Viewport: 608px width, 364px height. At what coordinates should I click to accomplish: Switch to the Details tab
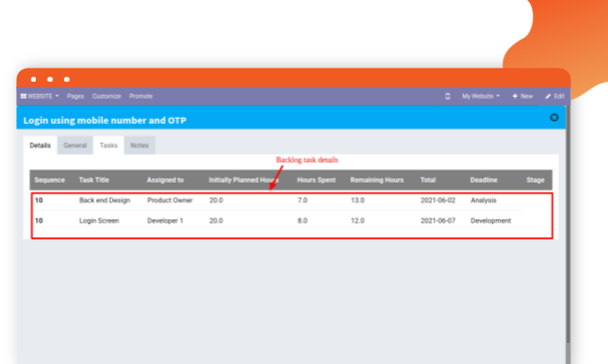tap(40, 146)
